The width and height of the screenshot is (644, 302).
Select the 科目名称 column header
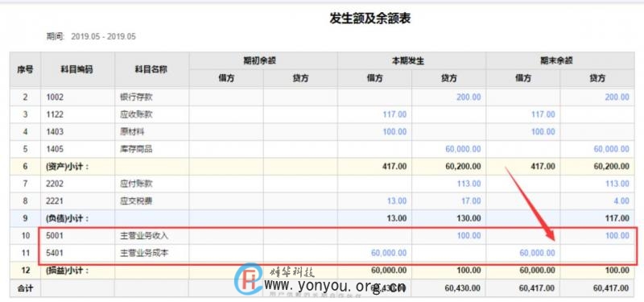[x=151, y=69]
